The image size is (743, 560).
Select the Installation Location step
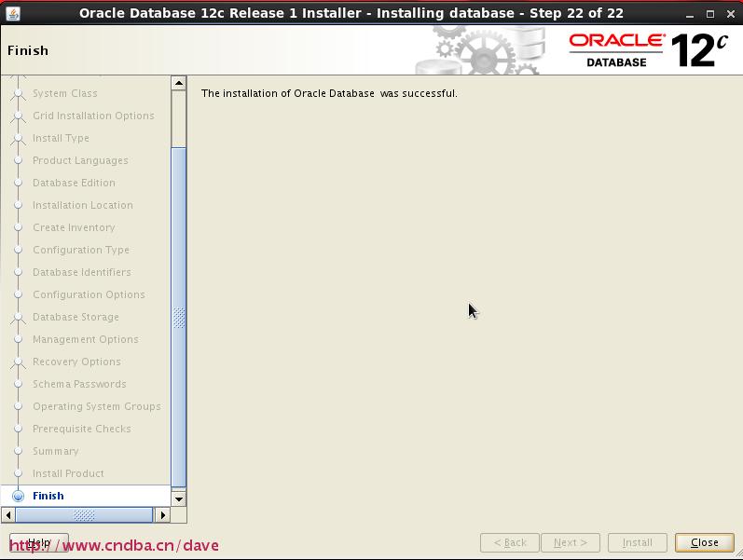(x=82, y=205)
